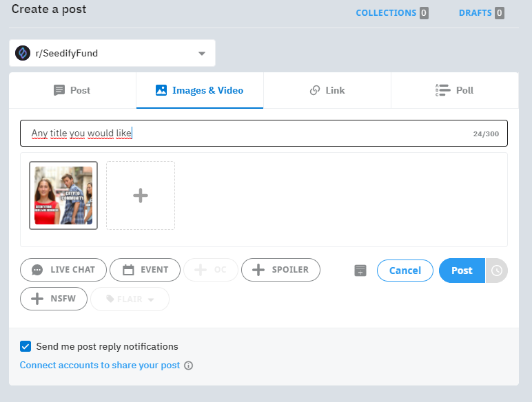Click into the post title field
The image size is (532, 402).
point(264,134)
